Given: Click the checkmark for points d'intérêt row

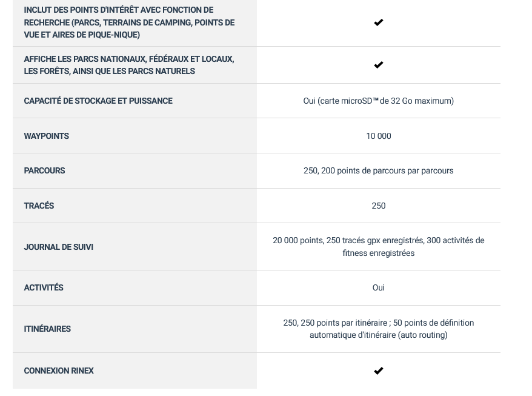Looking at the screenshot, I should (378, 22).
